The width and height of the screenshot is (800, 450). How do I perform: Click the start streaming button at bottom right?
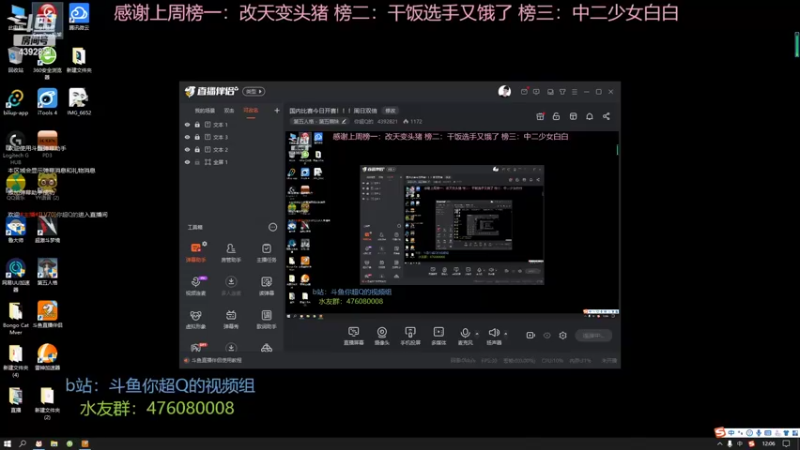tap(593, 335)
